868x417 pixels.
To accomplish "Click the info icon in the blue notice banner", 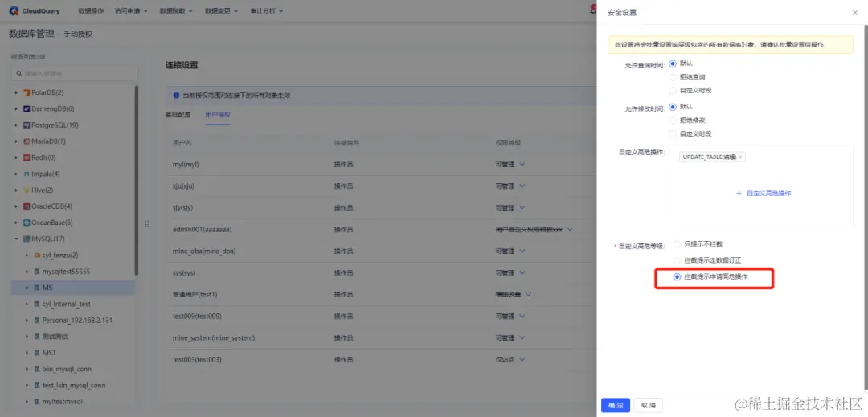I will pos(175,96).
